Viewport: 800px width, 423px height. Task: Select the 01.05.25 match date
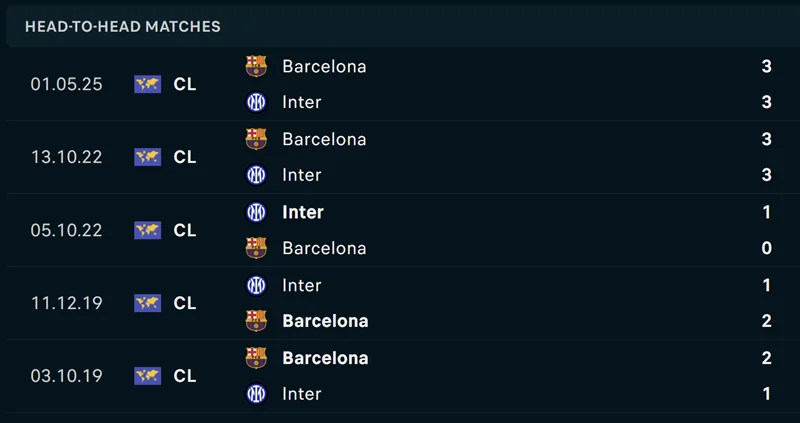[66, 84]
